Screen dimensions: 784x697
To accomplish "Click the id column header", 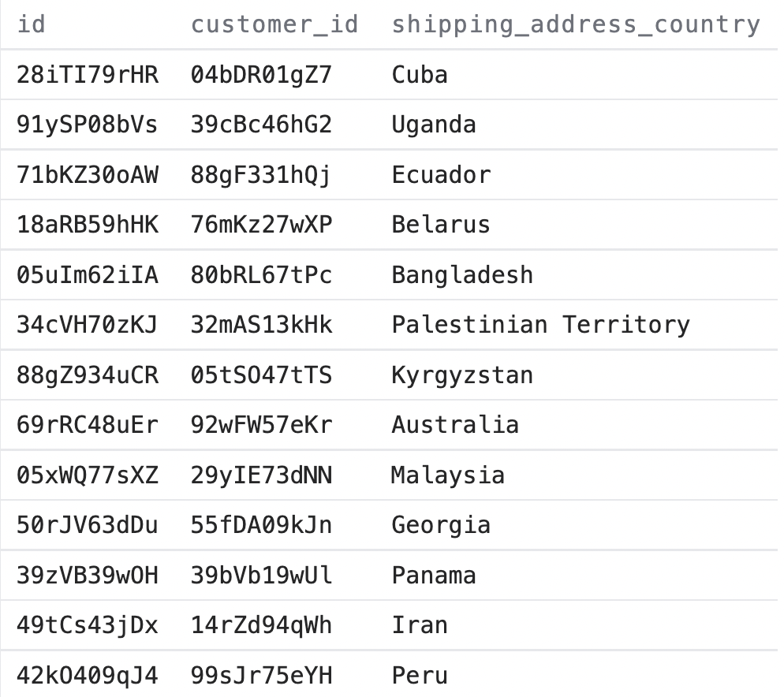I will click(x=32, y=24).
